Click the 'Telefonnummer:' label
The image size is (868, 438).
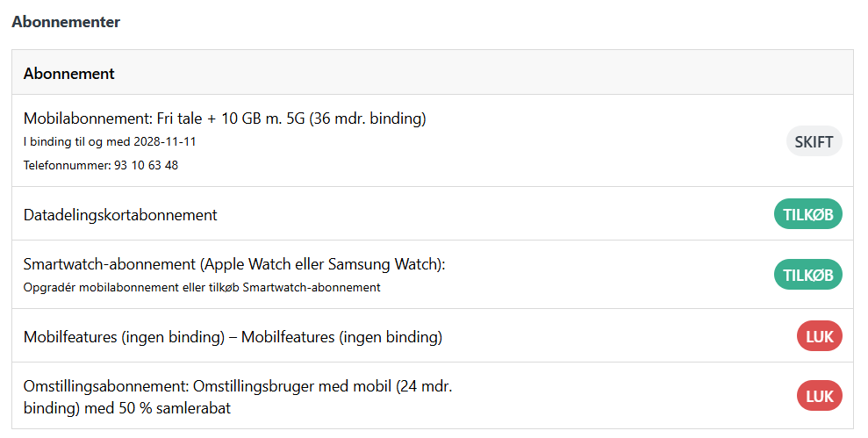(x=67, y=165)
